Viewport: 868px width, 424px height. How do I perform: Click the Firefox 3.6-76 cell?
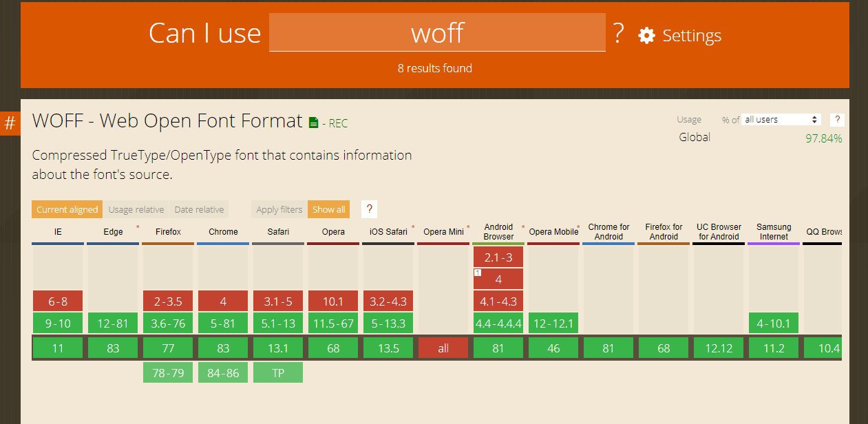(168, 323)
